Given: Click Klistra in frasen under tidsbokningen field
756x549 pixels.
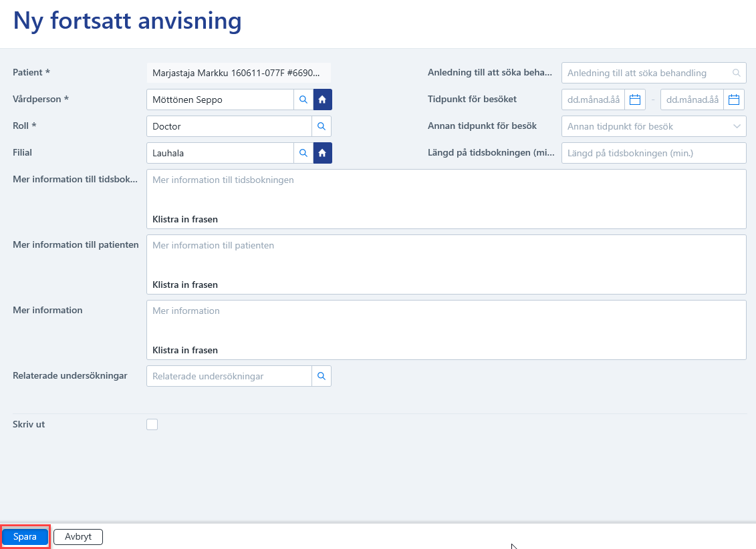Looking at the screenshot, I should [x=185, y=219].
